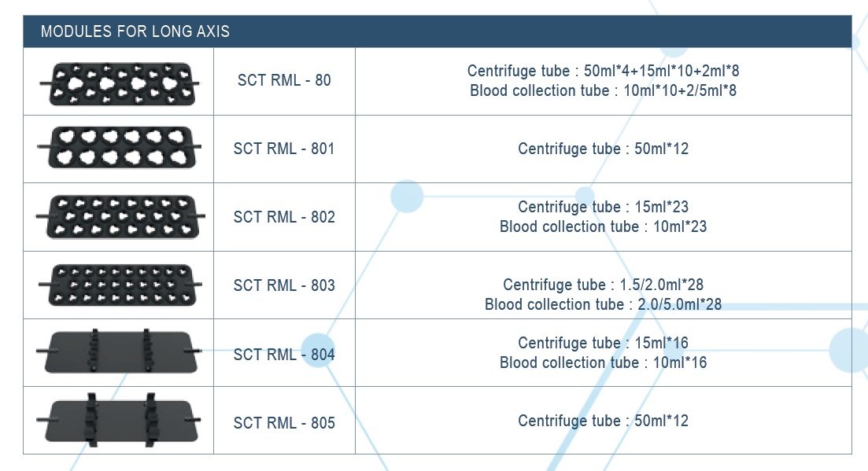Select the SCT RML - 804 module image
This screenshot has width=868, height=471.
pos(119,352)
